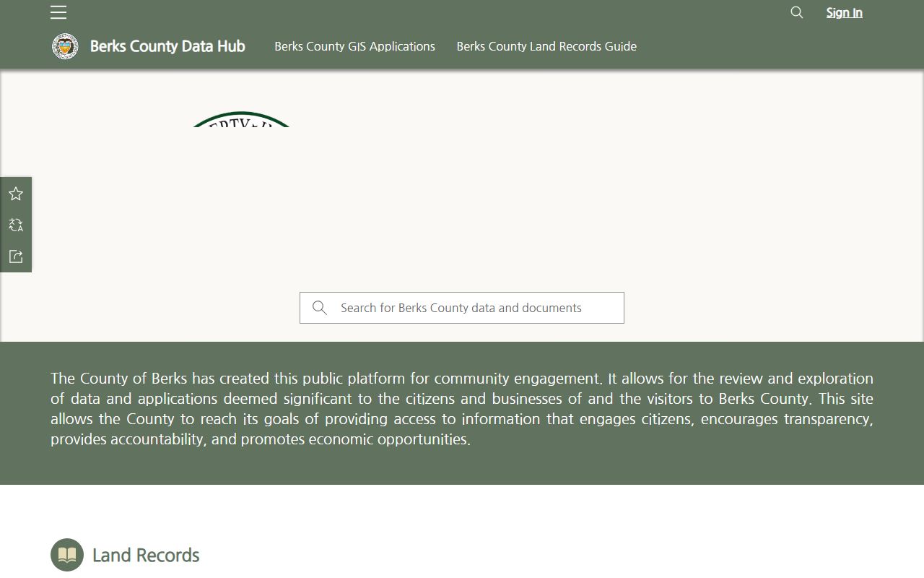Select the Land Records heading
The width and height of the screenshot is (924, 578).
[x=146, y=555]
